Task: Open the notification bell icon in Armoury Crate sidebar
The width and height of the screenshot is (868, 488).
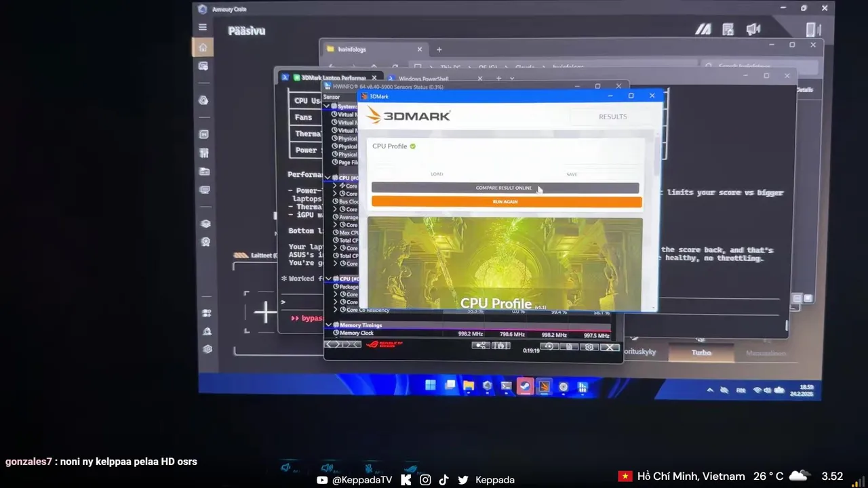Action: pos(207,331)
